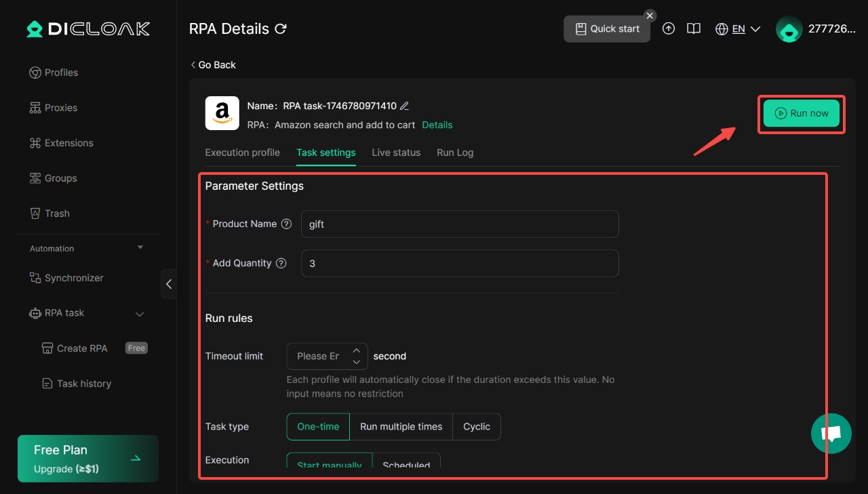Click the Add Quantity input field

[x=460, y=263]
